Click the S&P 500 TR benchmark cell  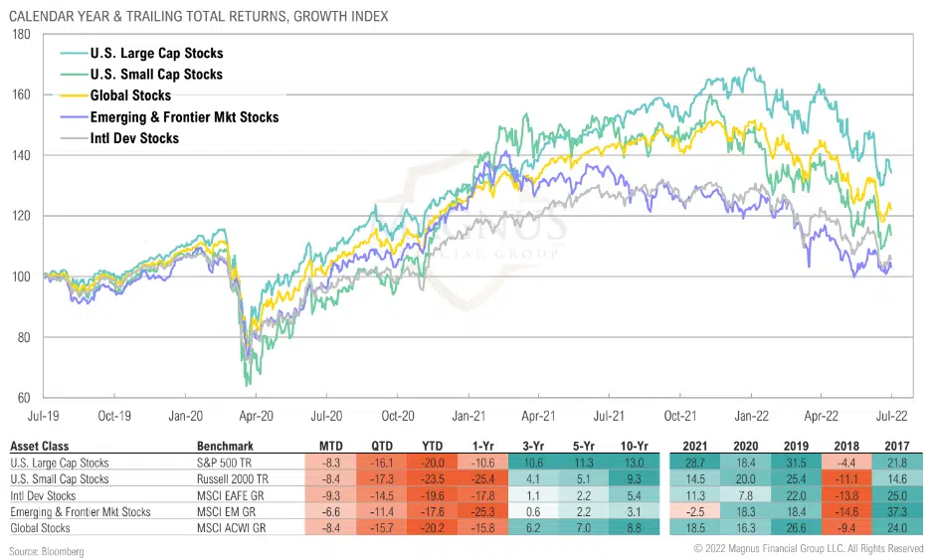pyautogui.click(x=229, y=465)
